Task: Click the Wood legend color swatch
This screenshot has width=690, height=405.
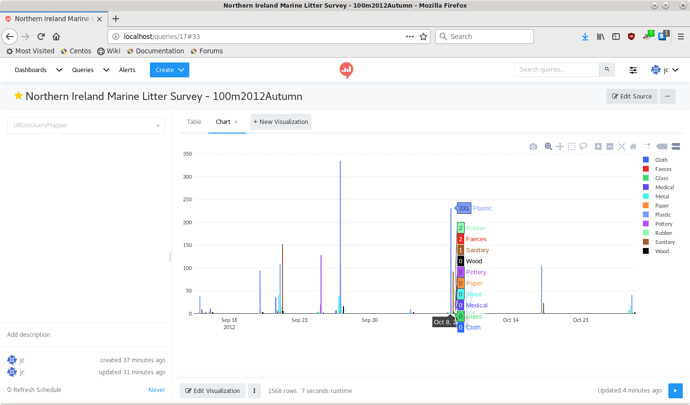Action: tap(646, 251)
